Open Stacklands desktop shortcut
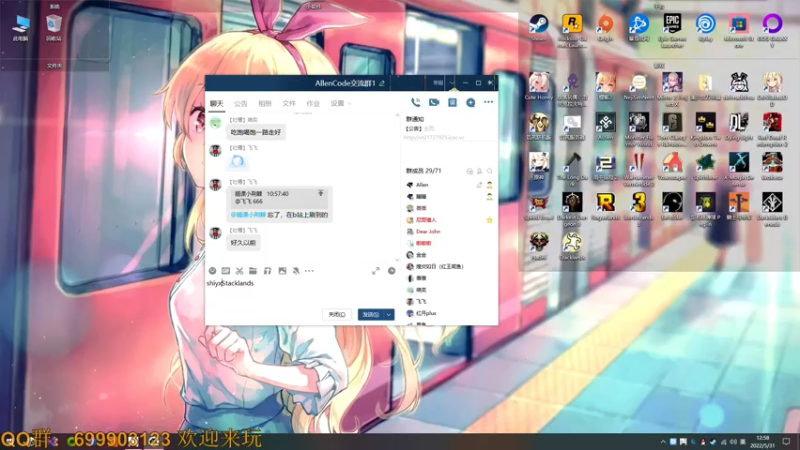 [572, 247]
